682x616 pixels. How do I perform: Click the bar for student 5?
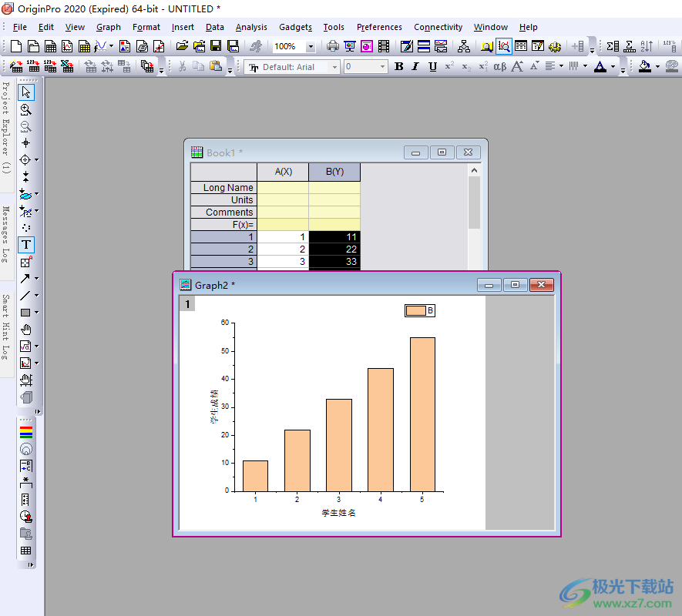422,414
